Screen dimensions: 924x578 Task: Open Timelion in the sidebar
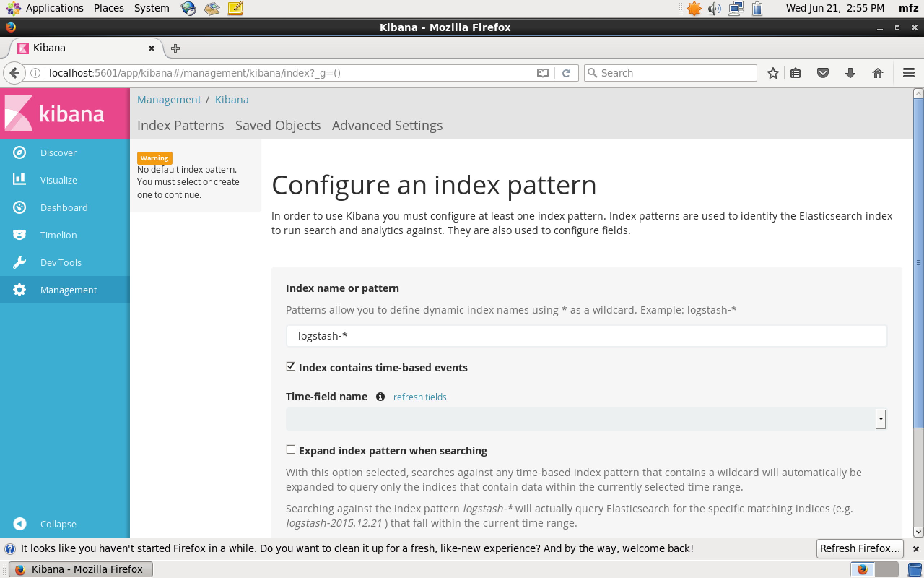tap(65, 235)
